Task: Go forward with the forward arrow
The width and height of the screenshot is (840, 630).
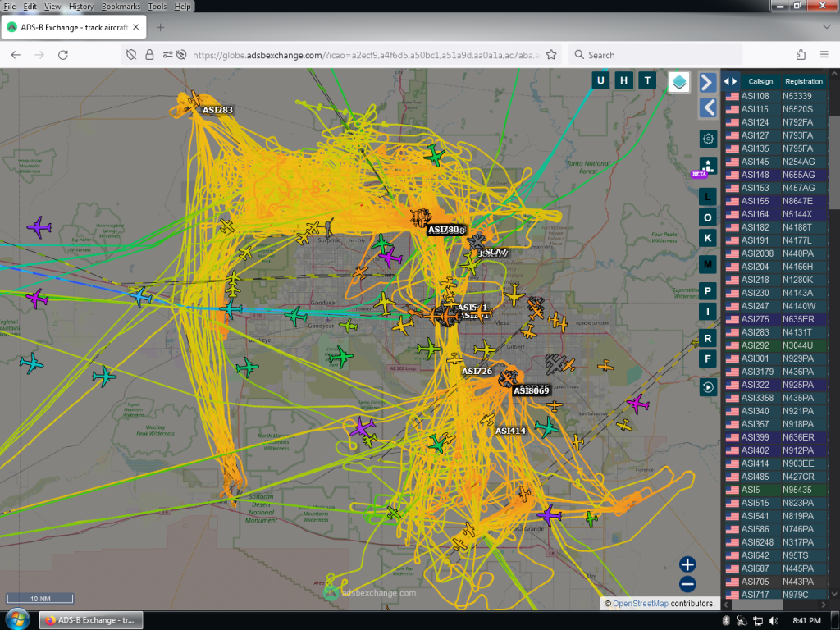Action: [39, 55]
